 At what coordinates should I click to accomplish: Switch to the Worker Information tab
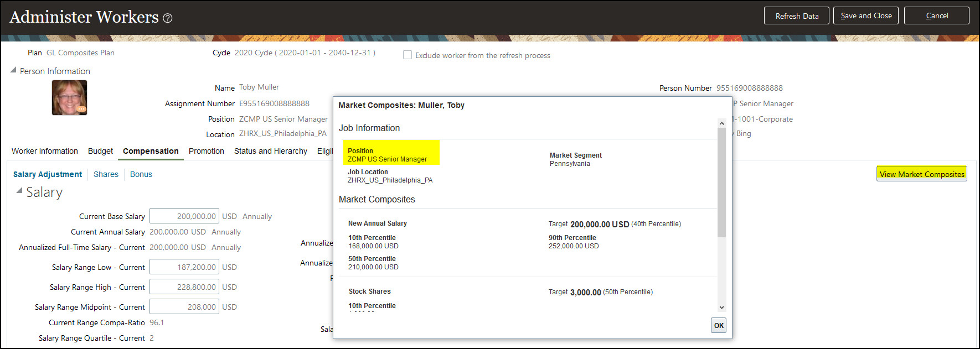45,151
